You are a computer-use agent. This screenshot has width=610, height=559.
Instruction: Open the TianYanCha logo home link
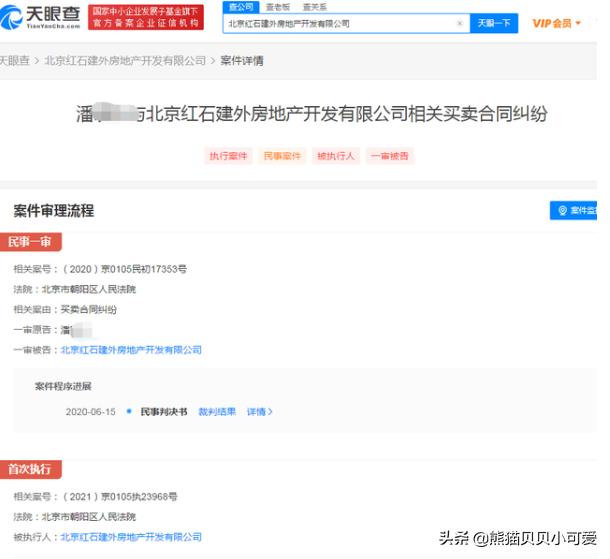[x=40, y=17]
